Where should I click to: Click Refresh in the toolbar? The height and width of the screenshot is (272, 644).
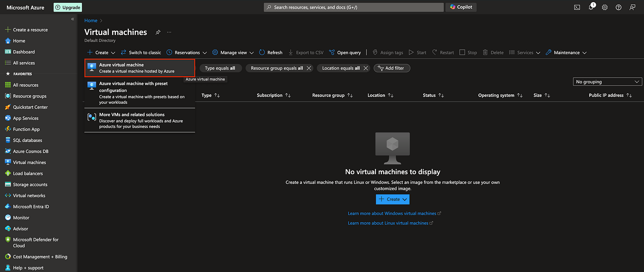(x=270, y=52)
